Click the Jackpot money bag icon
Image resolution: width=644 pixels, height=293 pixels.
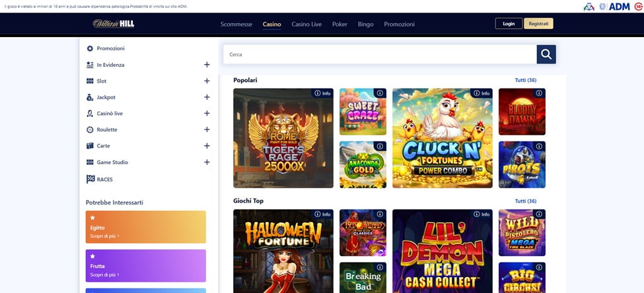[x=90, y=97]
